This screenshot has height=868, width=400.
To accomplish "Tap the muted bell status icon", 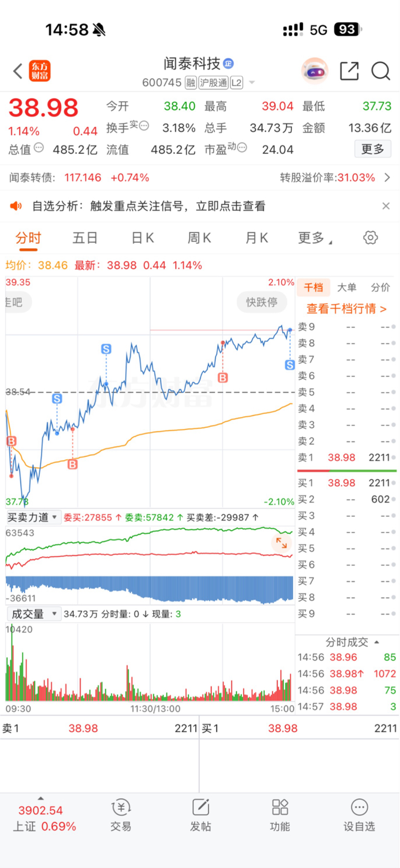I will click(x=99, y=30).
